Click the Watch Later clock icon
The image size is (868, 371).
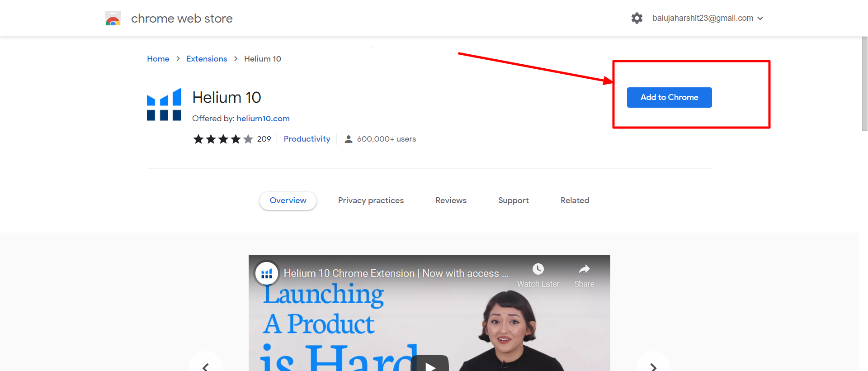pos(538,269)
